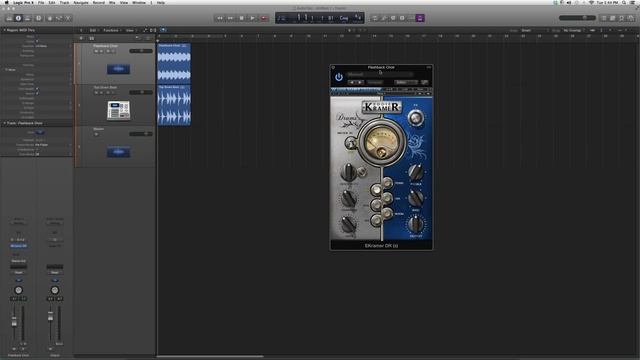Screen dimensions: 640x360
Task: Click the Fast Forward transport button
Action: [x=231, y=18]
